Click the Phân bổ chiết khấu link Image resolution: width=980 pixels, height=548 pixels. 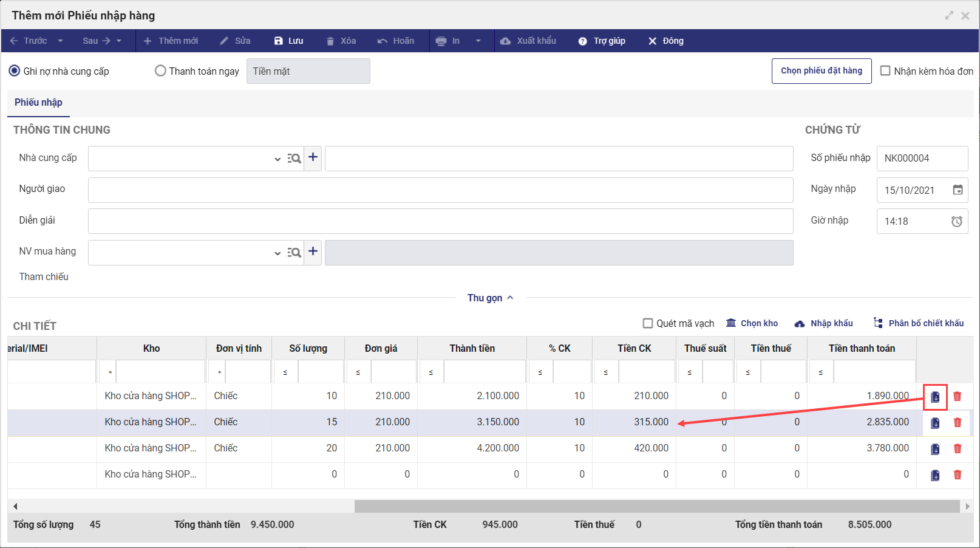coord(926,323)
